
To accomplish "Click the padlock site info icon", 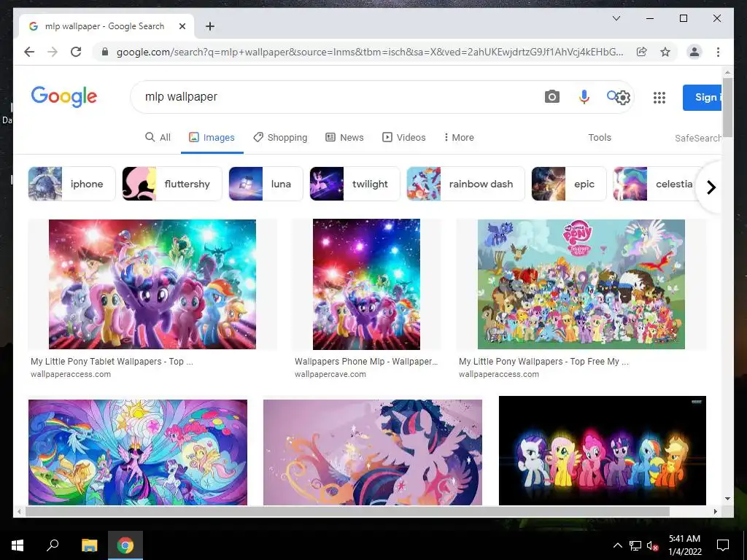I will point(105,52).
